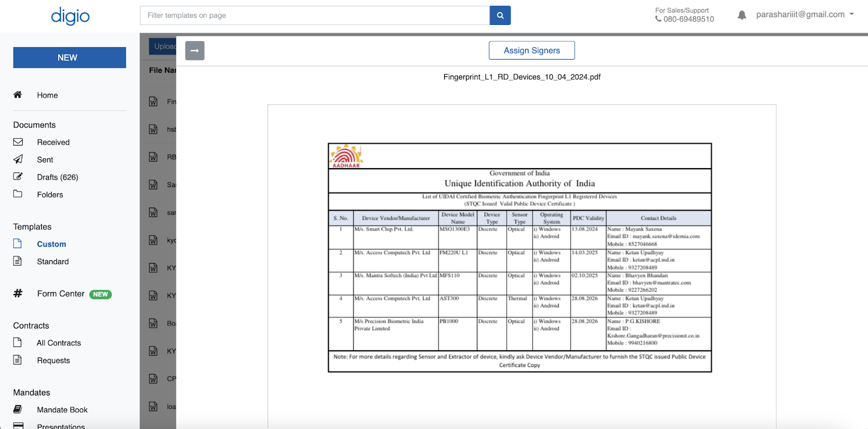Click the 'MSO1300E3' model cell
The width and height of the screenshot is (868, 429).
pos(458,237)
